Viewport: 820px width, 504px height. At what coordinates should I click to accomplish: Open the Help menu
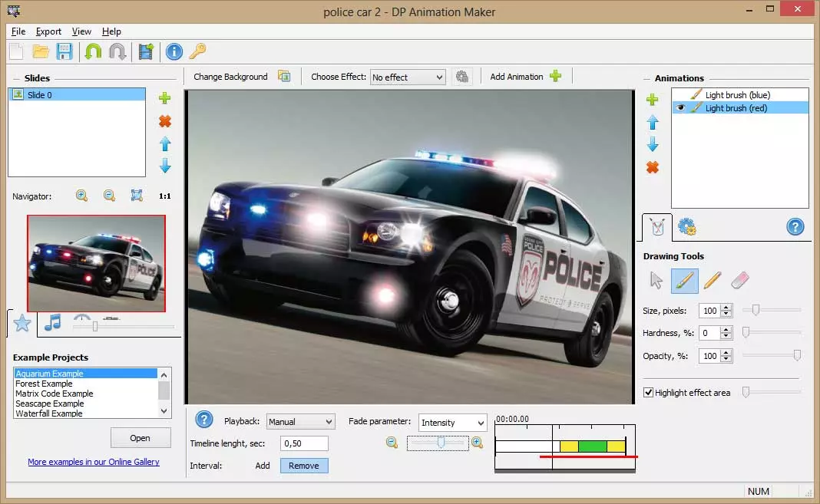pos(111,31)
